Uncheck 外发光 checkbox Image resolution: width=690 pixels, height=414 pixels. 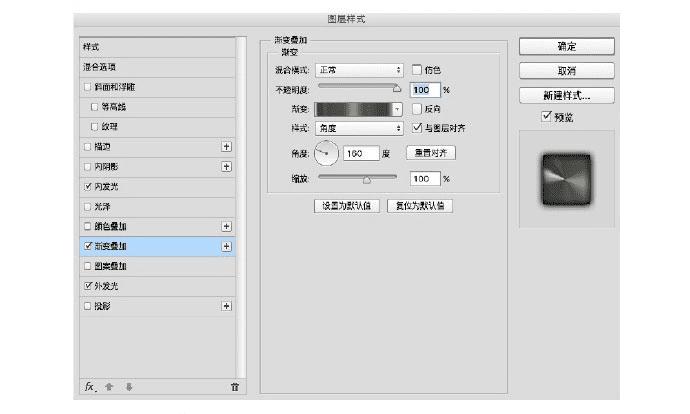tap(87, 286)
